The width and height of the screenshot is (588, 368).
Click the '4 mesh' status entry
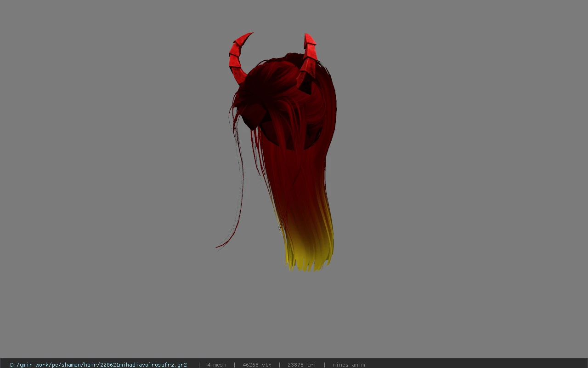point(217,365)
